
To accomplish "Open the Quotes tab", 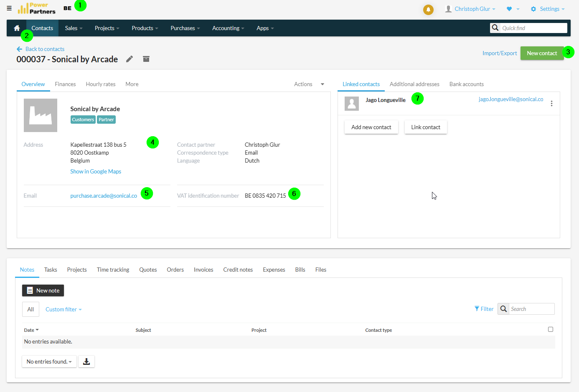I will pyautogui.click(x=148, y=270).
